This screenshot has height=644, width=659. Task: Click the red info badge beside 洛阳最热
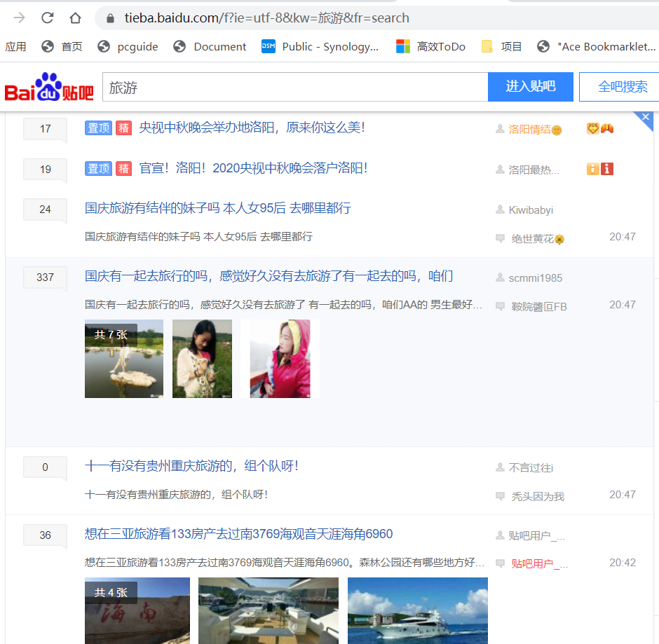[606, 169]
